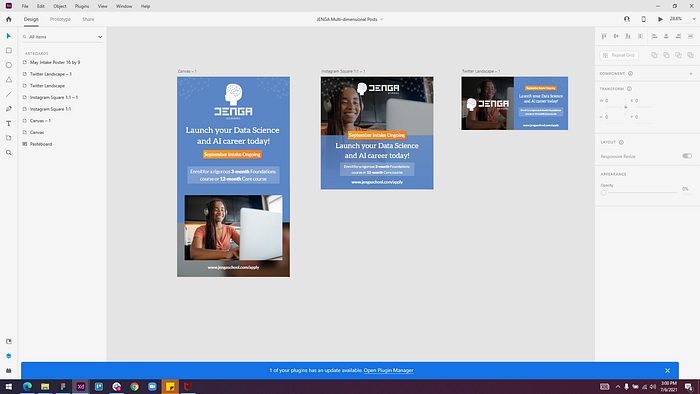Align right edges
700x394 pixels.
pos(678,36)
